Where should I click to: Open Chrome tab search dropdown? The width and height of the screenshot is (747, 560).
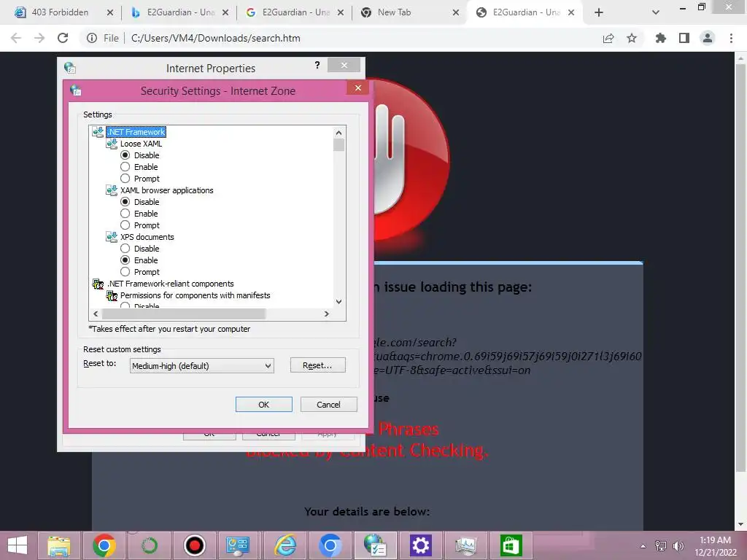[x=656, y=12]
